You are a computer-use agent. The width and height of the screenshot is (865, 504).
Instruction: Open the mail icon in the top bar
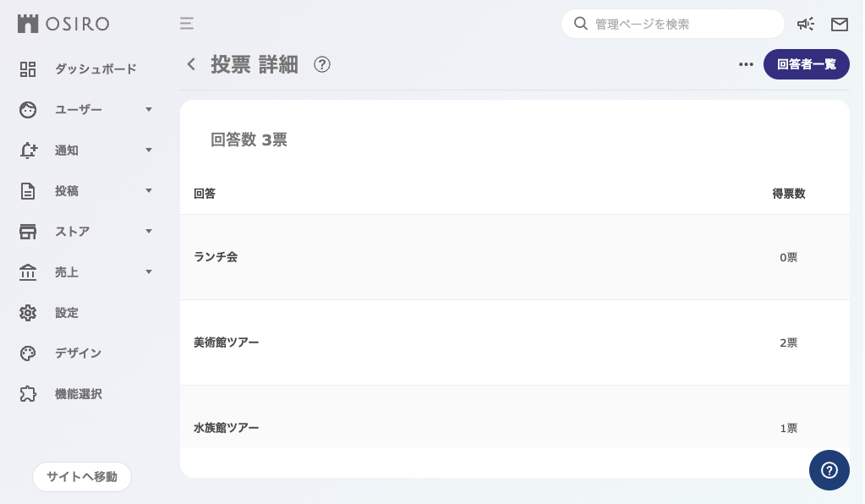click(x=840, y=25)
